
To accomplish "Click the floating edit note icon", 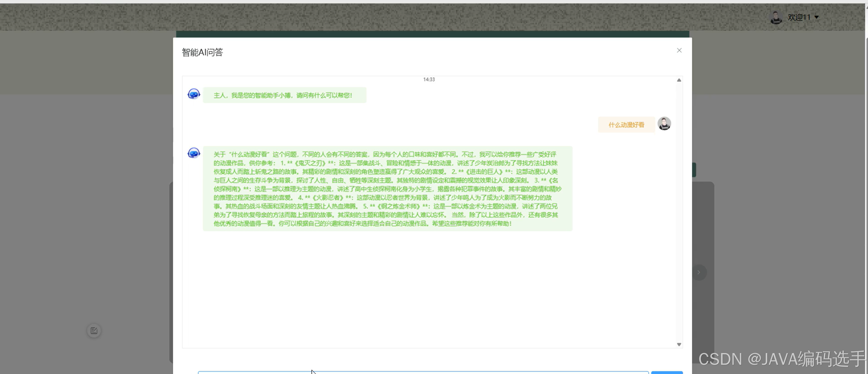I will tap(94, 331).
